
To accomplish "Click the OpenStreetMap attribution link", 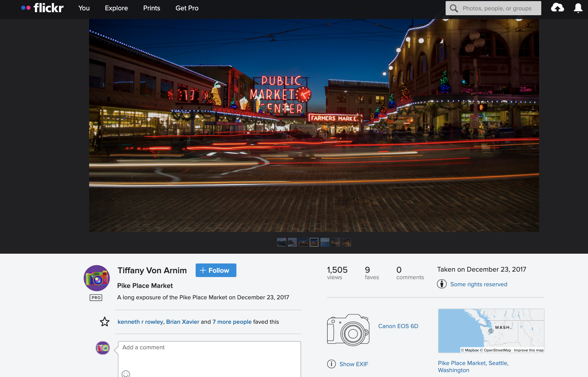I will pos(495,350).
